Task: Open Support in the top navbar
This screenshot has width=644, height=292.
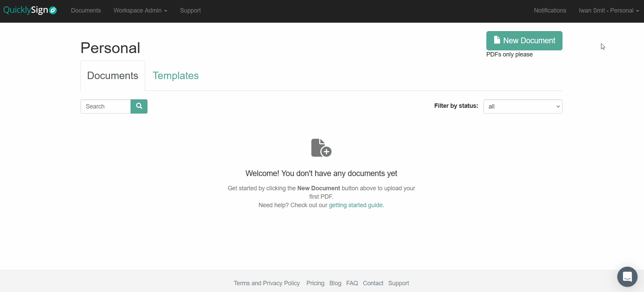Action: click(190, 10)
